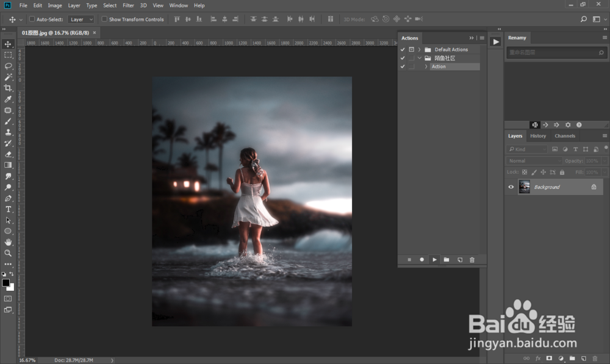Open the Layers panel flyout menu
Screen dimensions: 610x364
605,136
